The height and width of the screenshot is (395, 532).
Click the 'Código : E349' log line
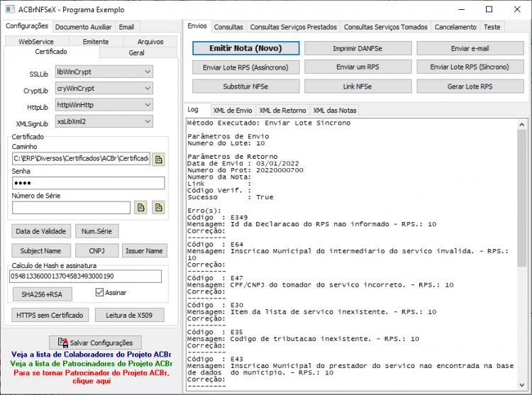(x=218, y=217)
